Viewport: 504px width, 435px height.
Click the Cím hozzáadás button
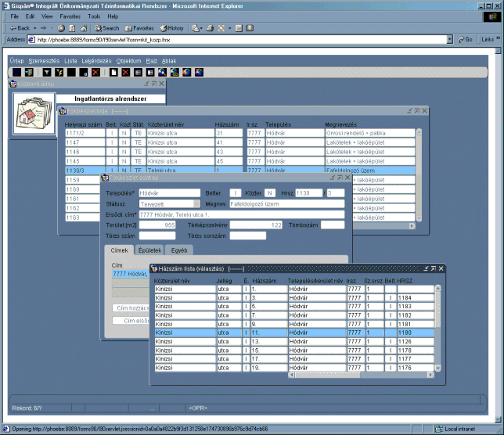tap(131, 309)
